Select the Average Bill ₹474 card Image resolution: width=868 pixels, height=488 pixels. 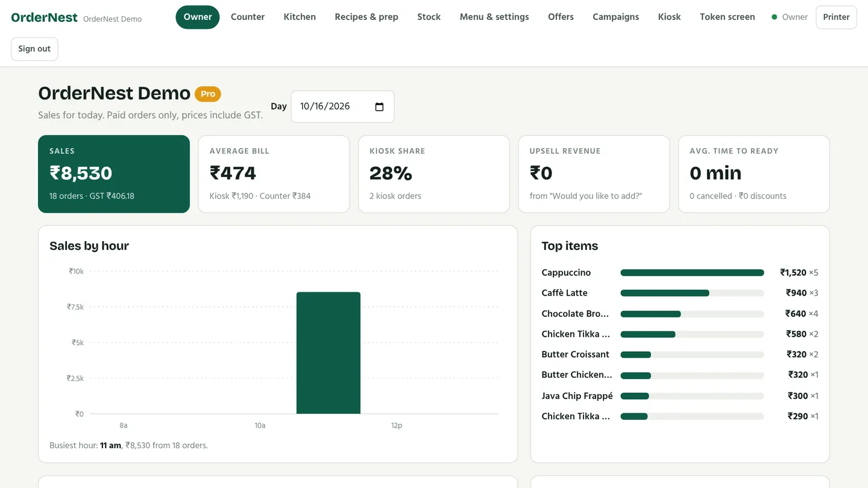coord(274,174)
